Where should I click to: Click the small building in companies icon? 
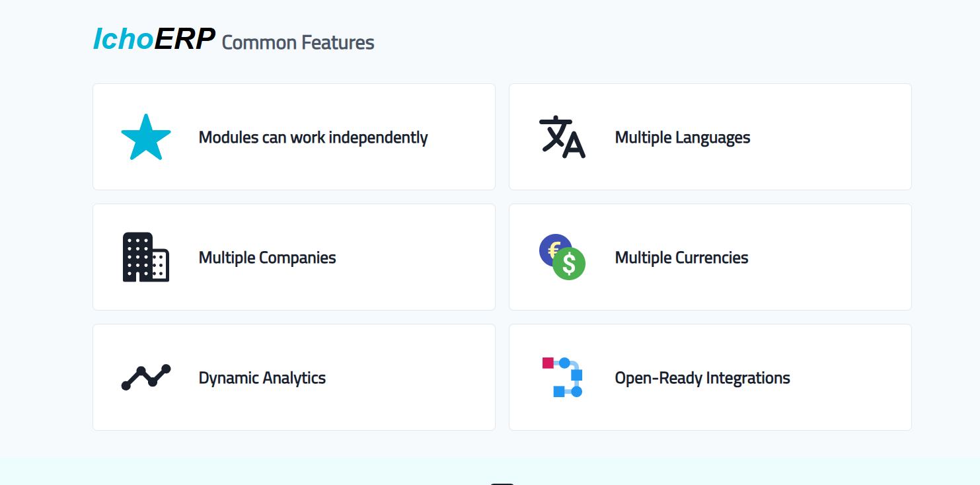160,265
